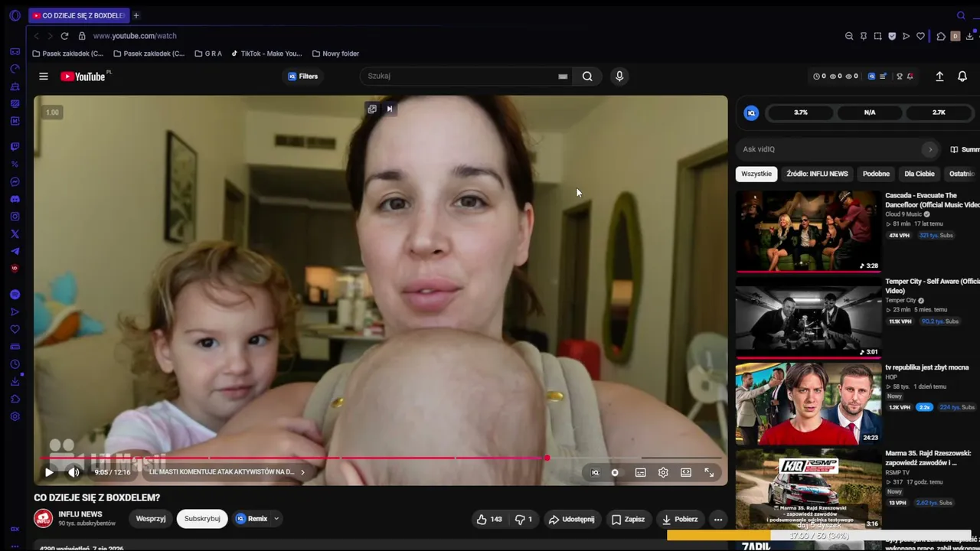The height and width of the screenshot is (551, 980).
Task: Open Marma 35. Rajd Rzeszowski video title
Action: point(928,458)
